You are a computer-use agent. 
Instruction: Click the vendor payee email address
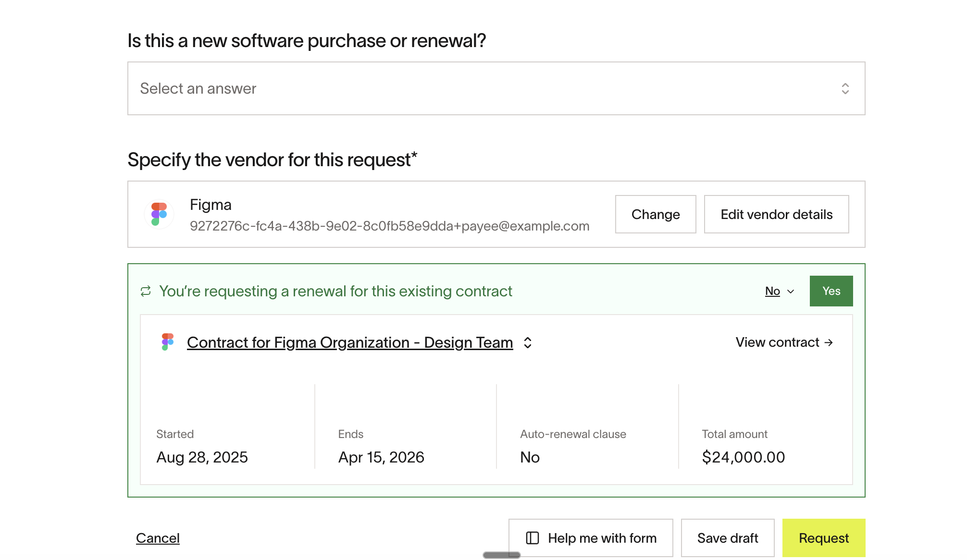pos(389,226)
